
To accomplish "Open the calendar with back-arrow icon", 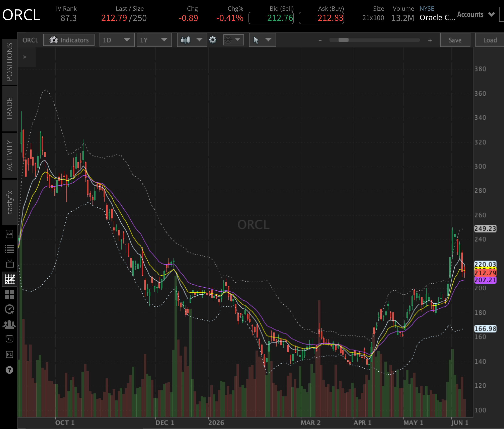I will coord(9,339).
